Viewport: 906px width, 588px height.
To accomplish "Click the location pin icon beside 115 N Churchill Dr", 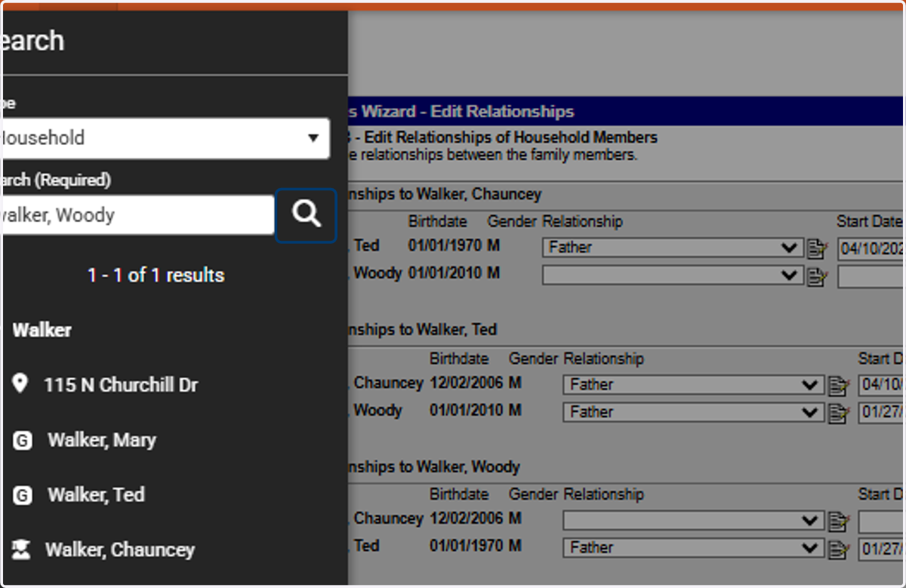I will point(20,384).
